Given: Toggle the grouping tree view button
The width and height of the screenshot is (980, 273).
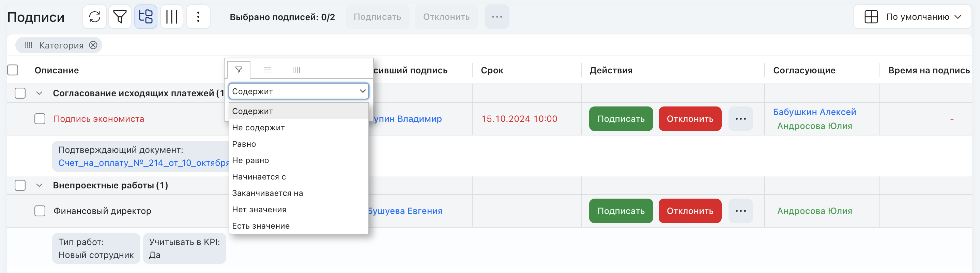Looking at the screenshot, I should coord(146,17).
